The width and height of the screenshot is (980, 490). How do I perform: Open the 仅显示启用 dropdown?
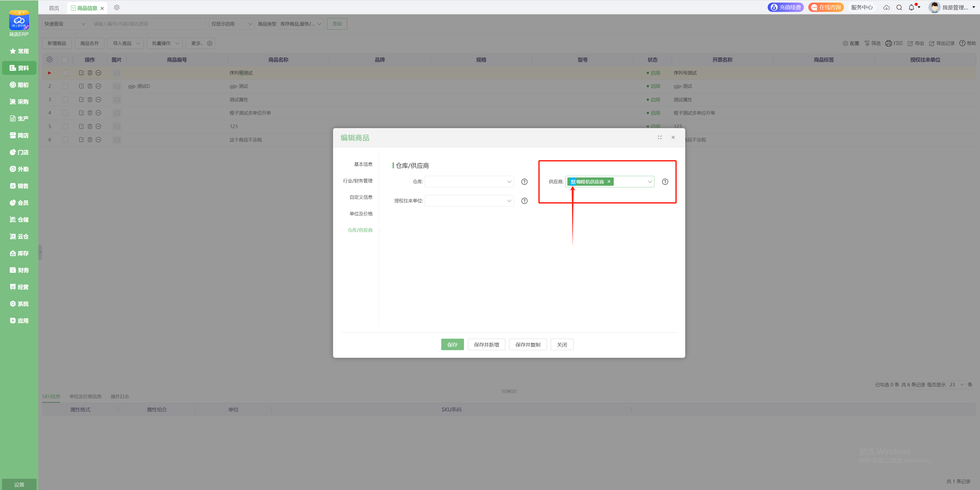click(232, 24)
